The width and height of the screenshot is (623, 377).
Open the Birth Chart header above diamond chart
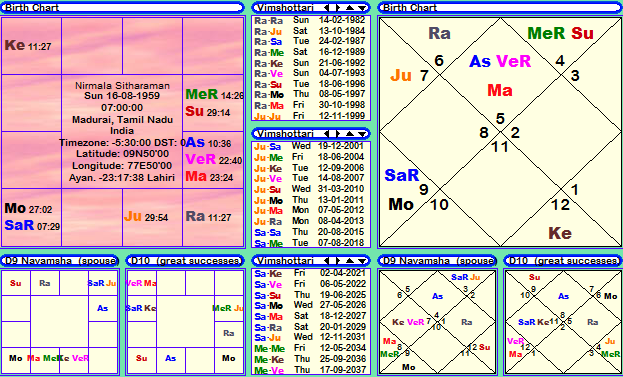500,8
